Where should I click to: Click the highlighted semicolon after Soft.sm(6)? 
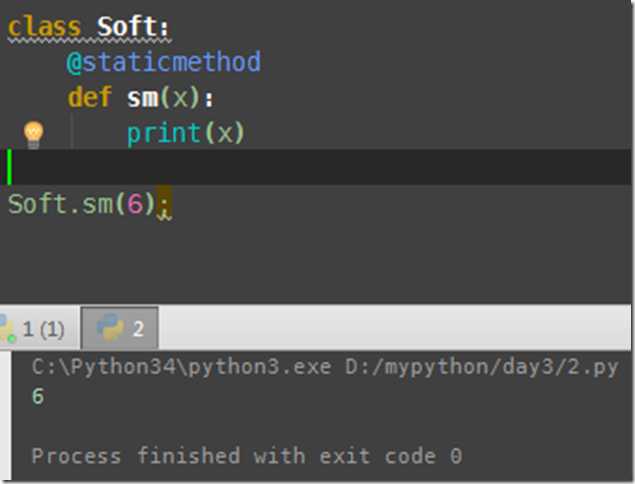pos(165,204)
